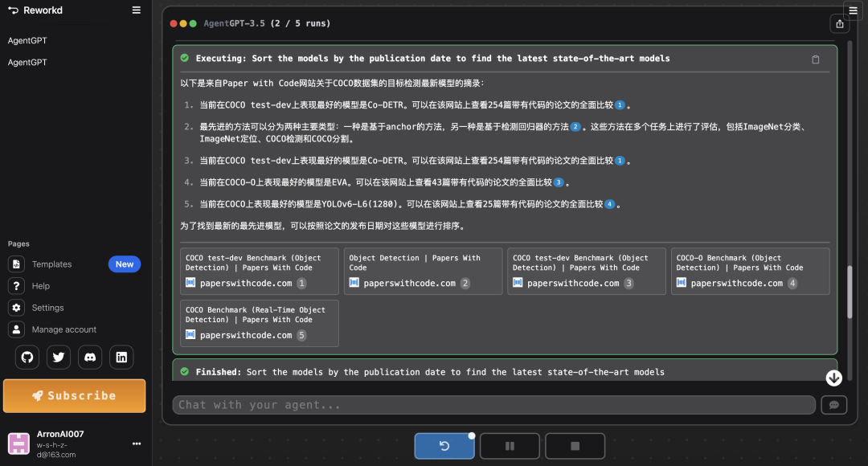868x466 pixels.
Task: Open source card 5 COCO Real-Time Object Detection
Action: [x=259, y=323]
